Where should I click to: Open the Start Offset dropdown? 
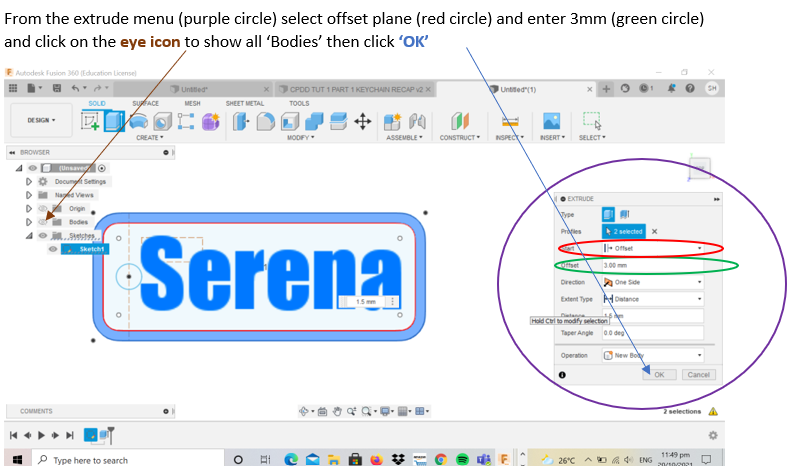653,248
